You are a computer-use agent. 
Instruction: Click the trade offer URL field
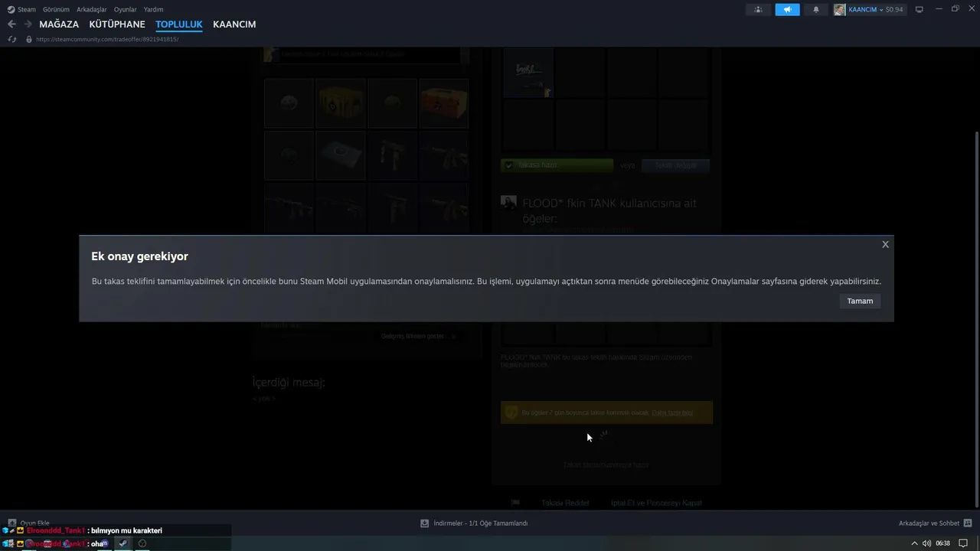tap(107, 39)
